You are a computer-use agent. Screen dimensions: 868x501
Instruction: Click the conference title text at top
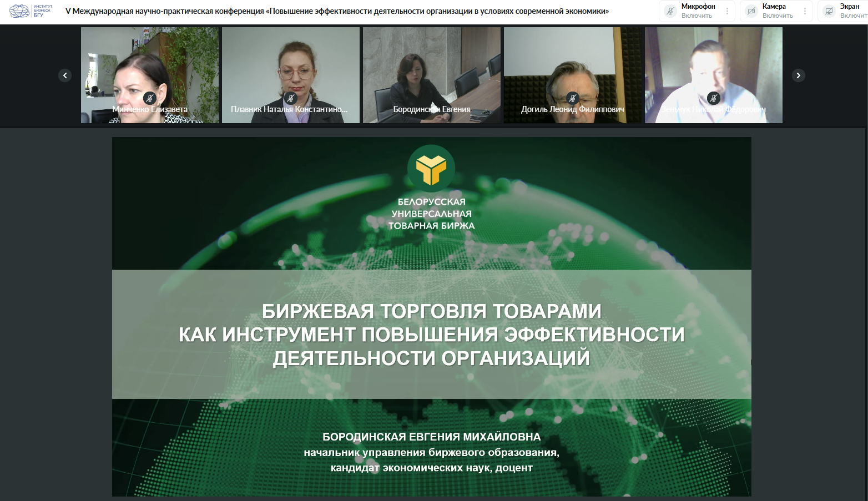(337, 11)
